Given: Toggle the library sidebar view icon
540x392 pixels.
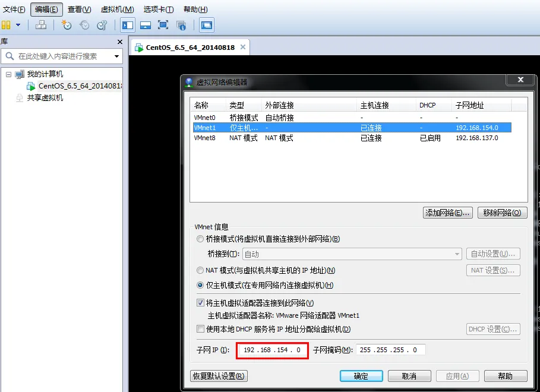Looking at the screenshot, I should pos(128,25).
